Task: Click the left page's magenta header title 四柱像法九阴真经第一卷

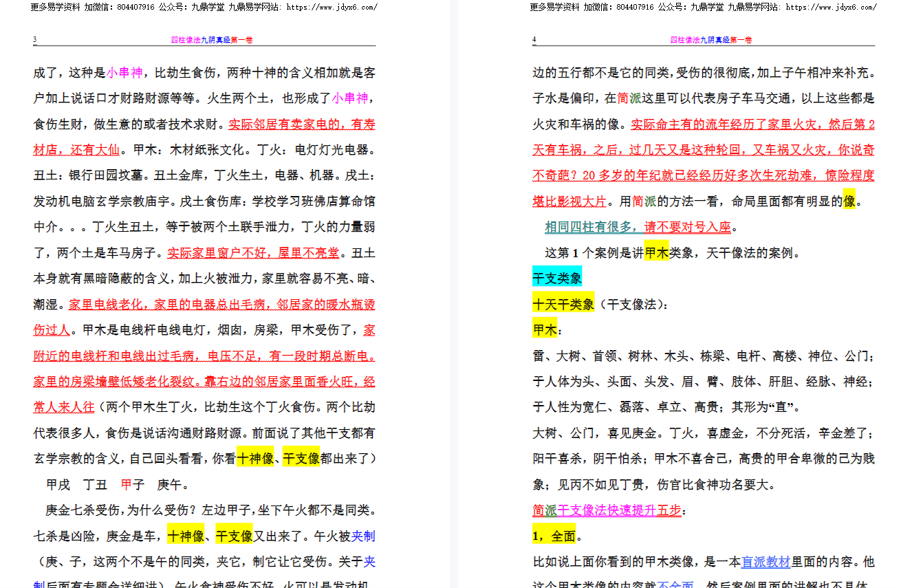Action: 212,40
